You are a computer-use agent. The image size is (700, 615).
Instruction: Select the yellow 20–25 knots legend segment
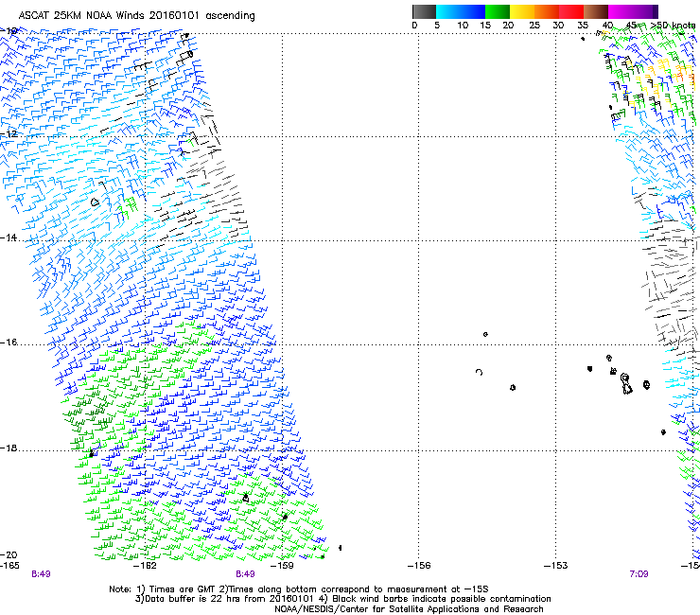[522, 11]
